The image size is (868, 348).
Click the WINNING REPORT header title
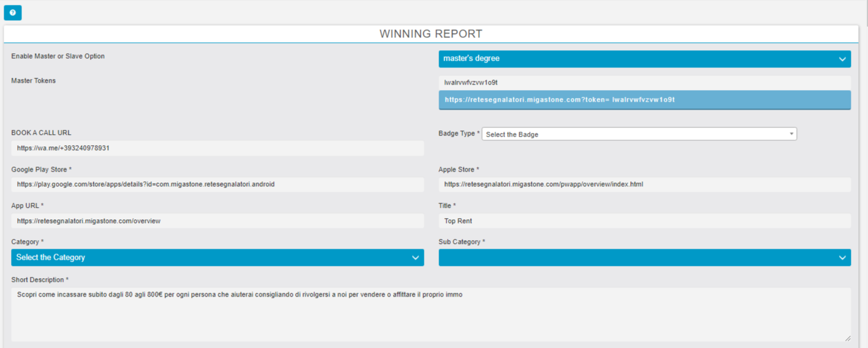[431, 34]
